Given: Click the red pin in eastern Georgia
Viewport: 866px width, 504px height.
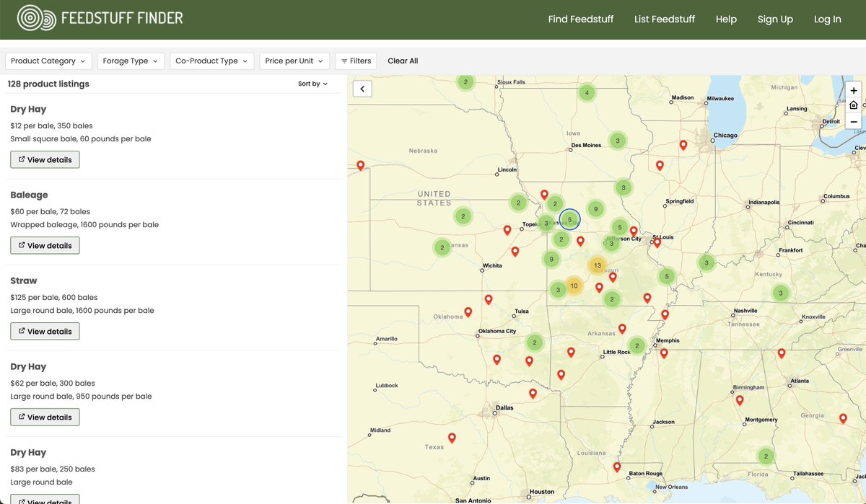Looking at the screenshot, I should point(843,418).
